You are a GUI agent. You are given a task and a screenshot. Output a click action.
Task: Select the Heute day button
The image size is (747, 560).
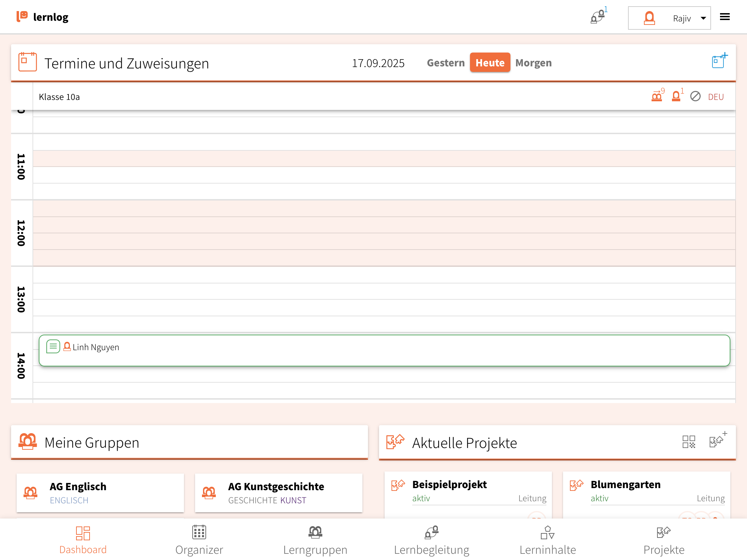tap(490, 63)
